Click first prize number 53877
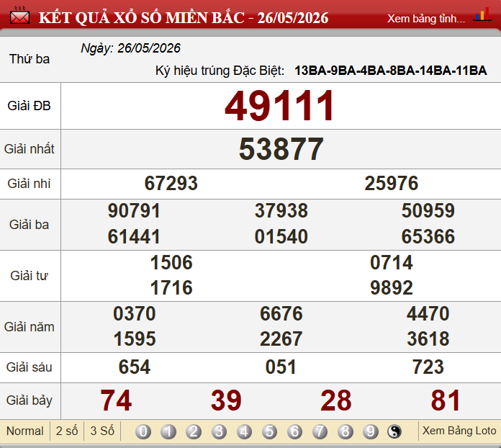The height and width of the screenshot is (448, 501). pyautogui.click(x=281, y=148)
